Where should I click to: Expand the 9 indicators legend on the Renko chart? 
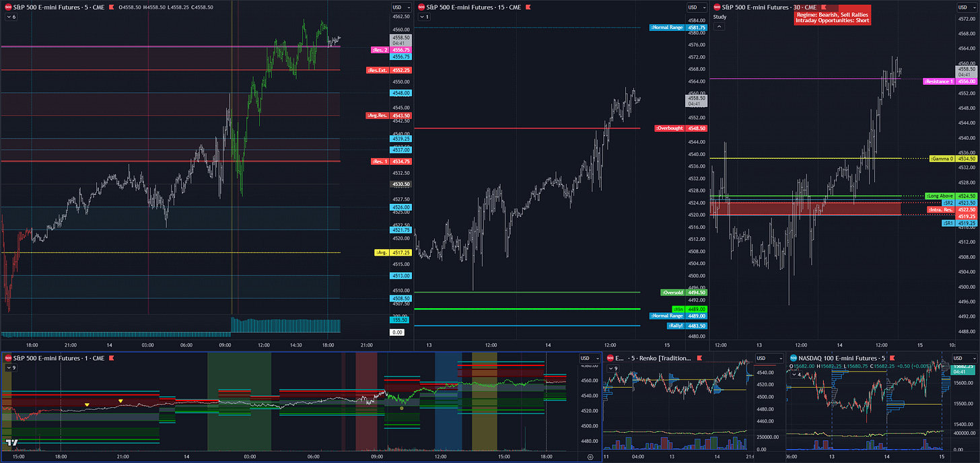613,367
